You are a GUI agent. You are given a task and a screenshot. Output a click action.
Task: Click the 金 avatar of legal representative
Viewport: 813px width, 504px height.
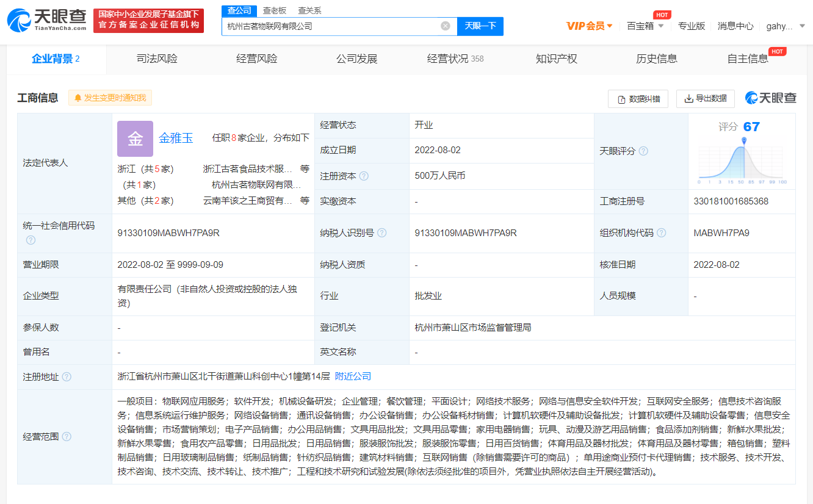pos(135,139)
